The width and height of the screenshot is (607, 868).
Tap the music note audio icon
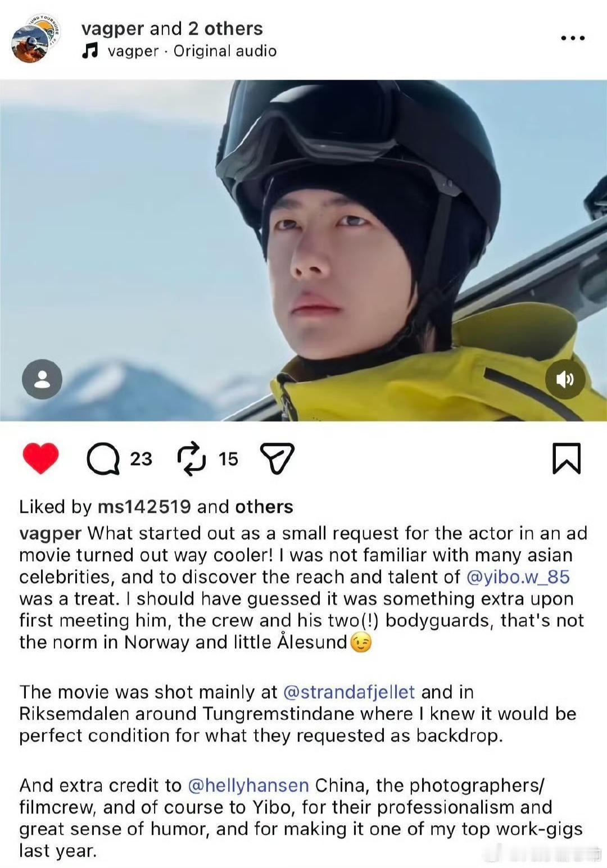coord(90,51)
